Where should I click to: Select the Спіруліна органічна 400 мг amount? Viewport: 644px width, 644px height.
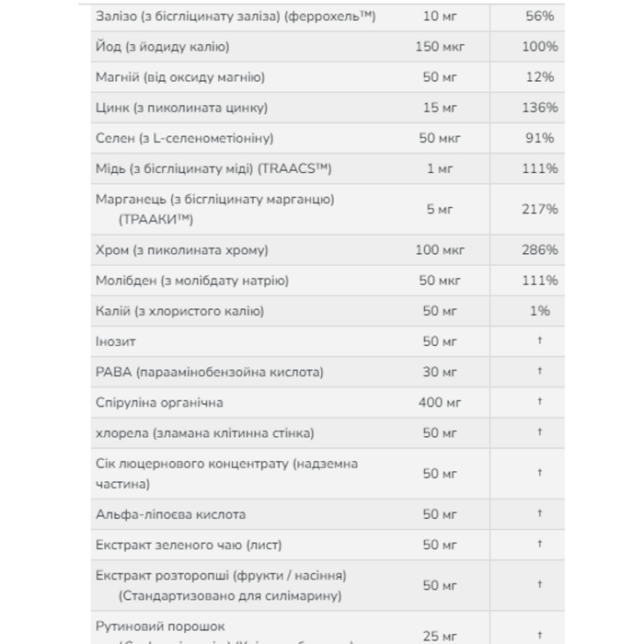click(440, 403)
